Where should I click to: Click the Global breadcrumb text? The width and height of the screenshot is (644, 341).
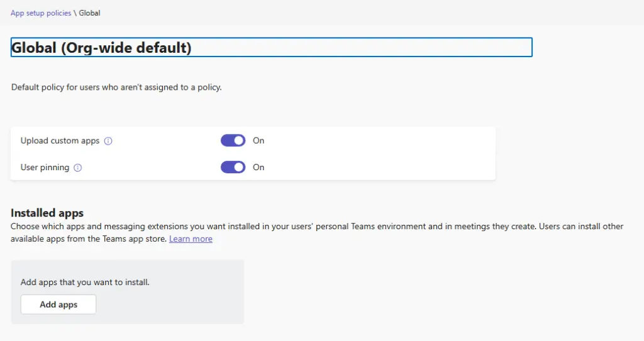(x=89, y=13)
